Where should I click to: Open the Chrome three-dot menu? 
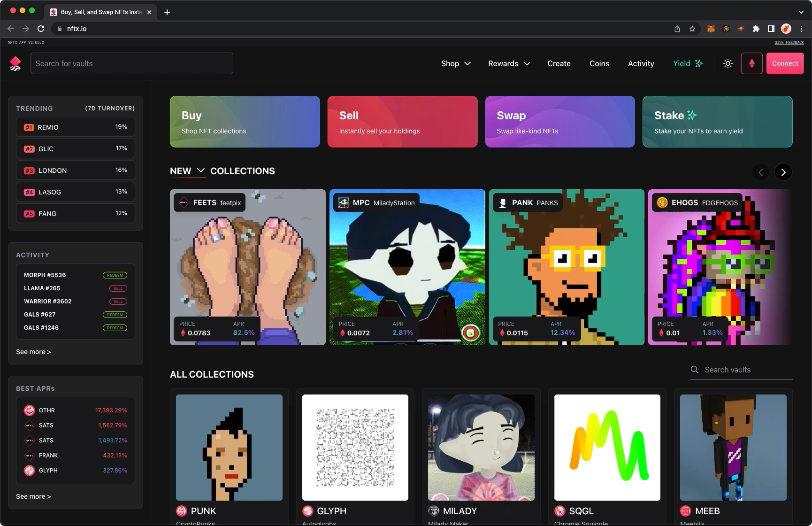coord(801,29)
